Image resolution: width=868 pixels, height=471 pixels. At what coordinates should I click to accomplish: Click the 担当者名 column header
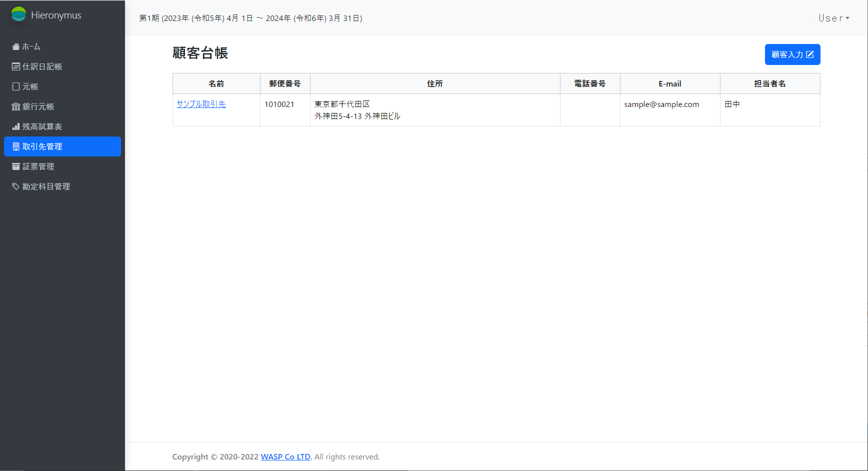[770, 83]
